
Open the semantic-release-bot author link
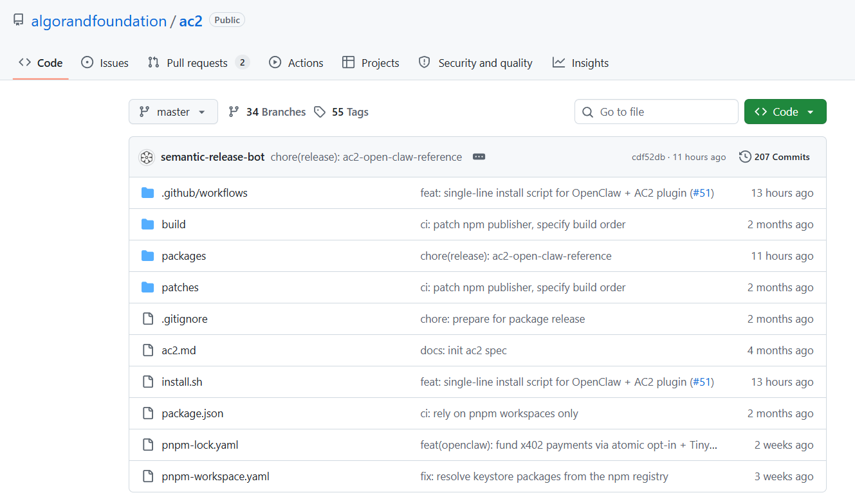tap(212, 157)
